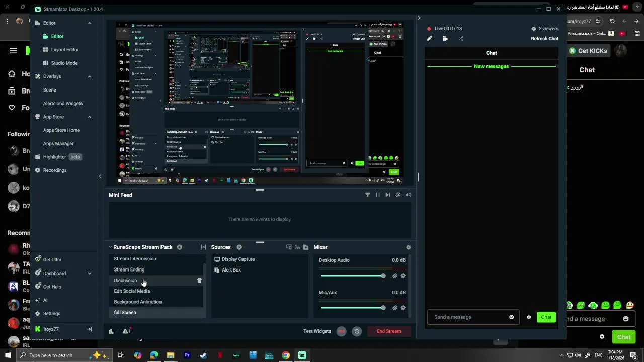644x362 pixels.
Task: Start recording with REC button
Action: click(342, 331)
